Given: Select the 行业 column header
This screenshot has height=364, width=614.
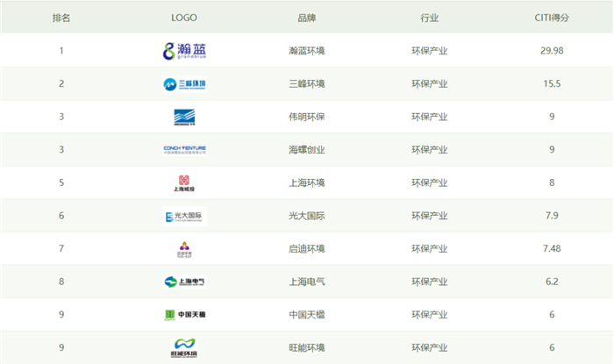Looking at the screenshot, I should (x=430, y=18).
